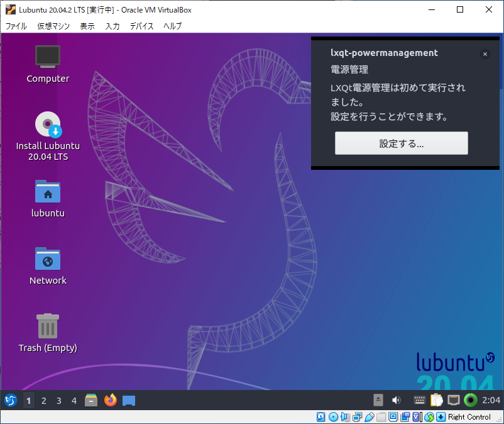Click the 設定する... button

pos(402,143)
